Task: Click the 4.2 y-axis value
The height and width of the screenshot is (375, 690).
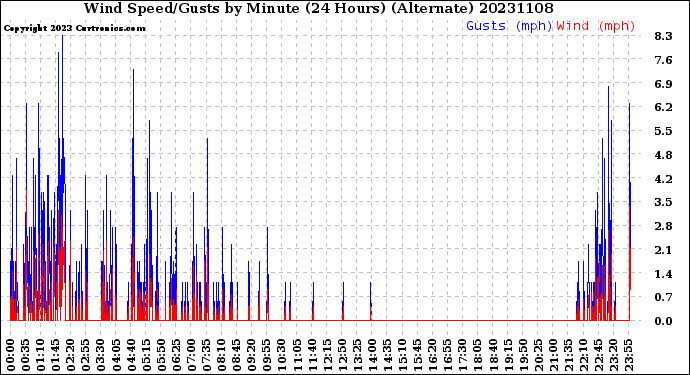Action: (x=663, y=179)
